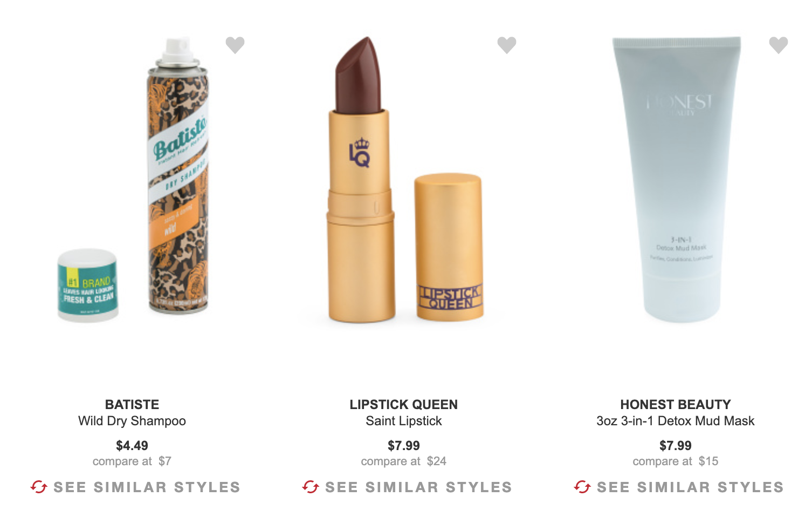This screenshot has width=812, height=517.
Task: Favorite the Batiste Wild Dry Shampoo heart
Action: 235,45
